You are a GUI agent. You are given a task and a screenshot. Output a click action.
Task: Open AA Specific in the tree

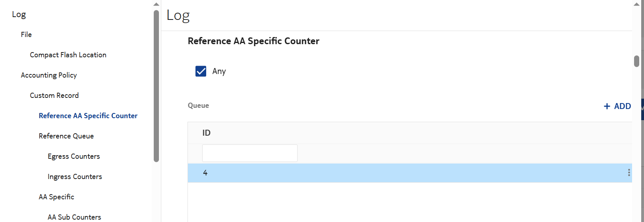56,197
